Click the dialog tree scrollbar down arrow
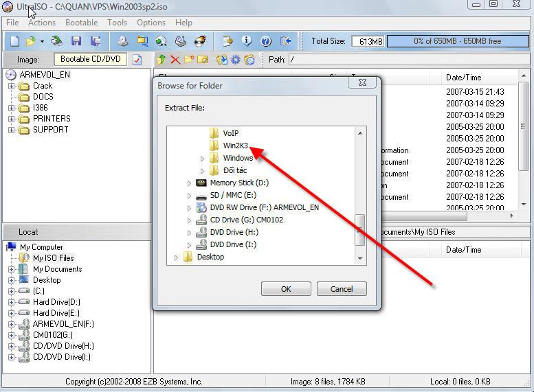Viewport: 534px width, 392px height. tap(360, 259)
